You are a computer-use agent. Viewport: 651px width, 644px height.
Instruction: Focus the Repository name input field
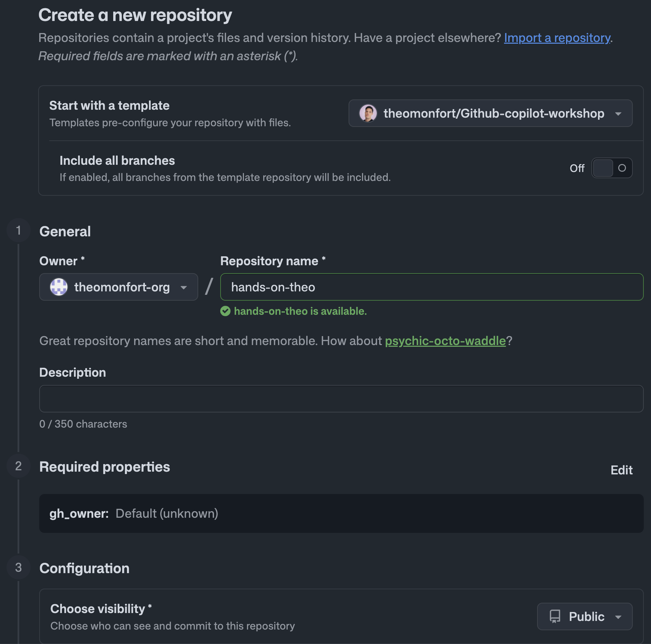[x=432, y=287]
